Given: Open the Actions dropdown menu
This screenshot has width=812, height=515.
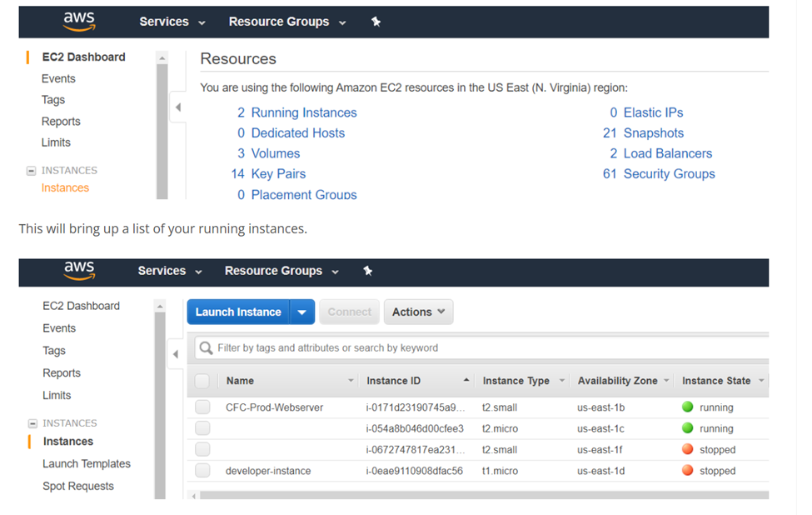Looking at the screenshot, I should tap(418, 312).
